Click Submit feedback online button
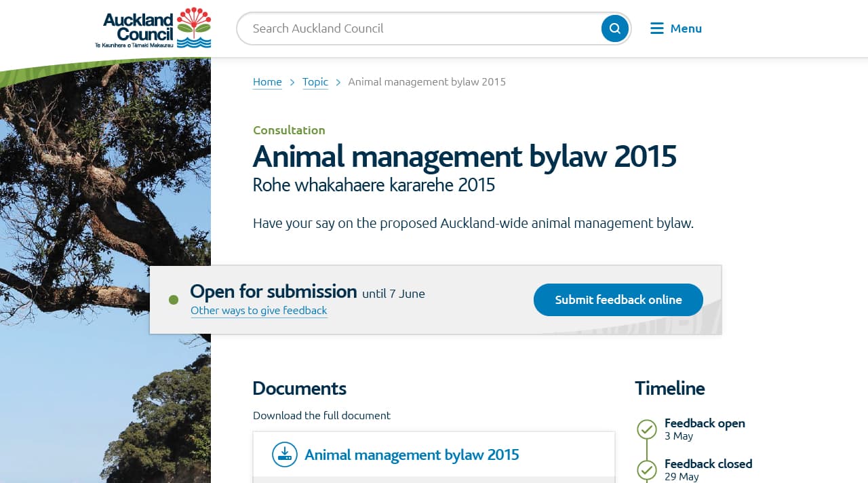Image resolution: width=868 pixels, height=483 pixels. 618,300
